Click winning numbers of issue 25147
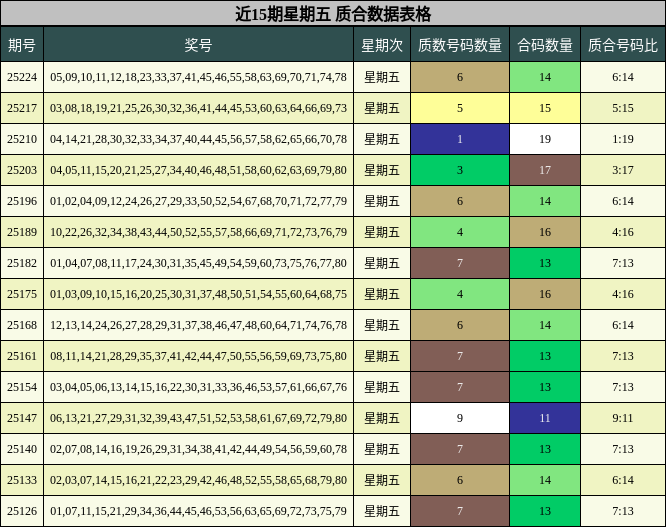This screenshot has height=527, width=666. tap(198, 418)
